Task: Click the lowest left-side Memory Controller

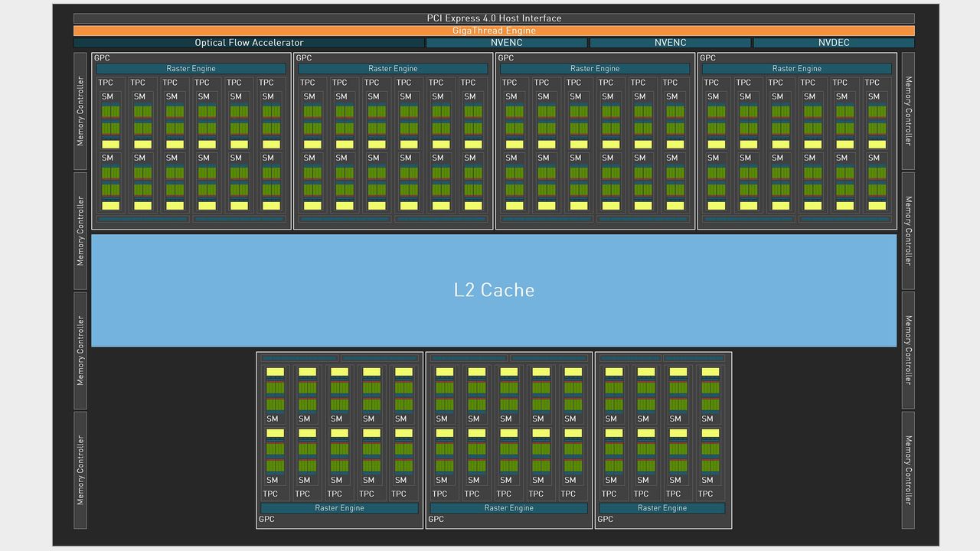Action: click(x=80, y=470)
